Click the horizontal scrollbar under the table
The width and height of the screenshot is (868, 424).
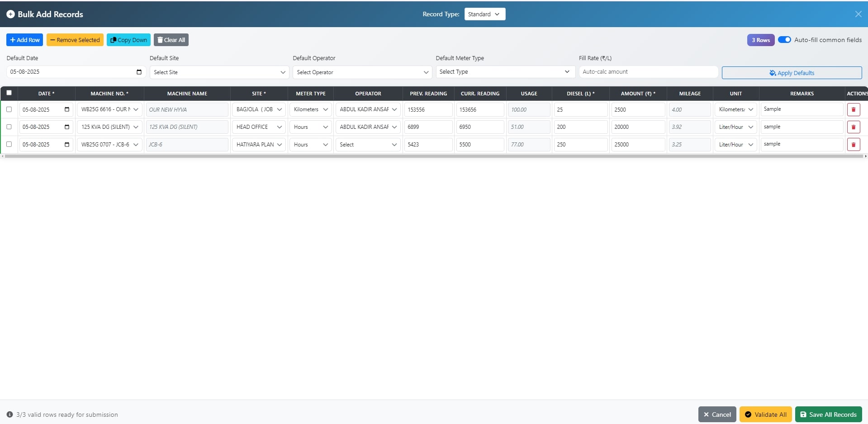(433, 156)
